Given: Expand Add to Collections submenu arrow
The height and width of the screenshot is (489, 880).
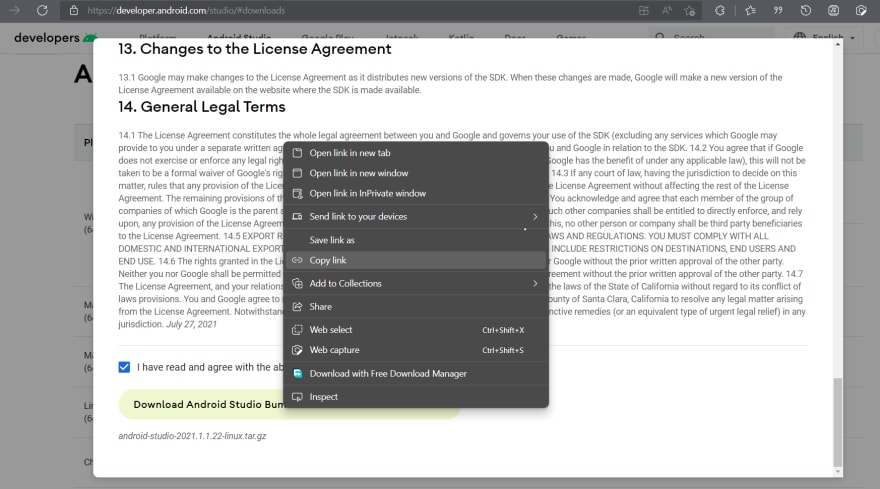Looking at the screenshot, I should 535,284.
